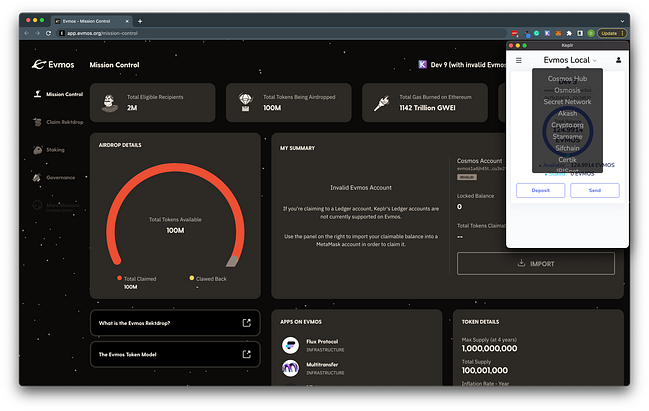
Task: Select the Evmos - Mission Control browser tab
Action: click(x=89, y=21)
